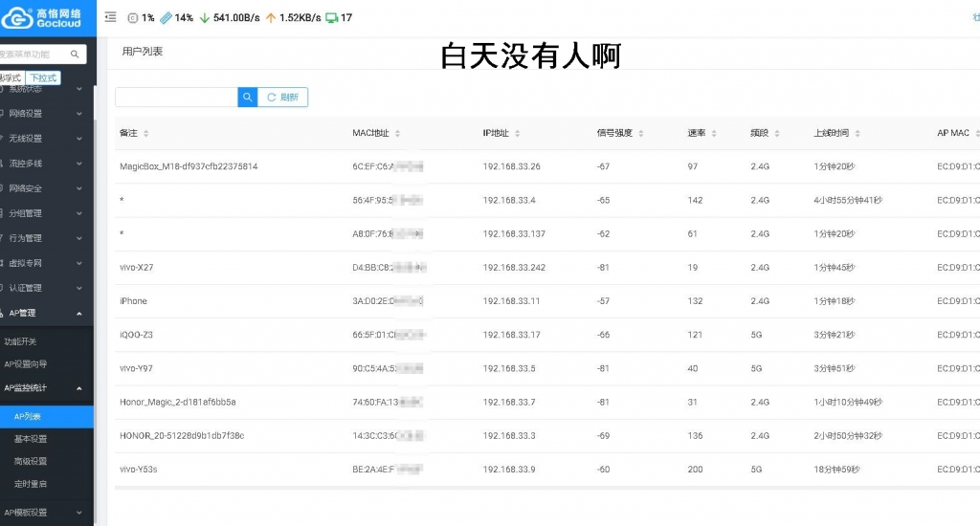Viewport: 980px width, 526px height.
Task: Click the green download speed arrow
Action: coord(205,17)
